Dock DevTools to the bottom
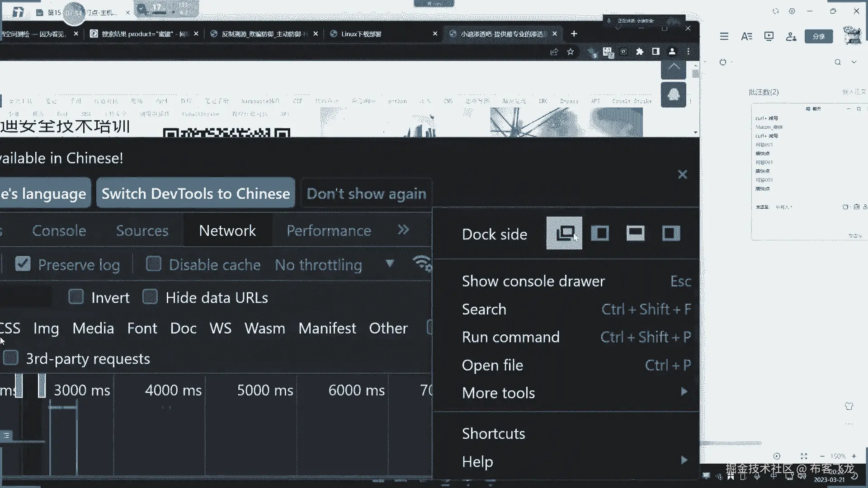868x488 pixels. pos(635,233)
